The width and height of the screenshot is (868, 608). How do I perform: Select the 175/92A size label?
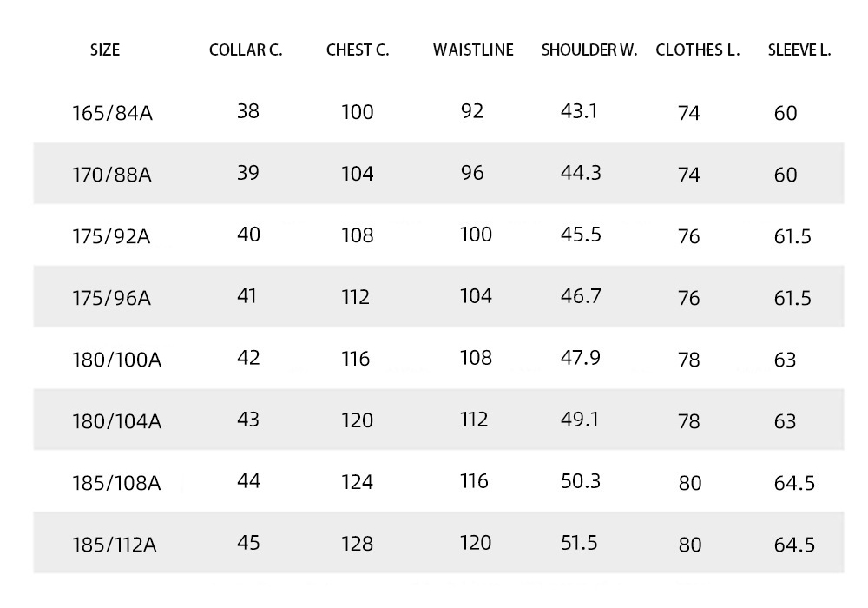[111, 236]
